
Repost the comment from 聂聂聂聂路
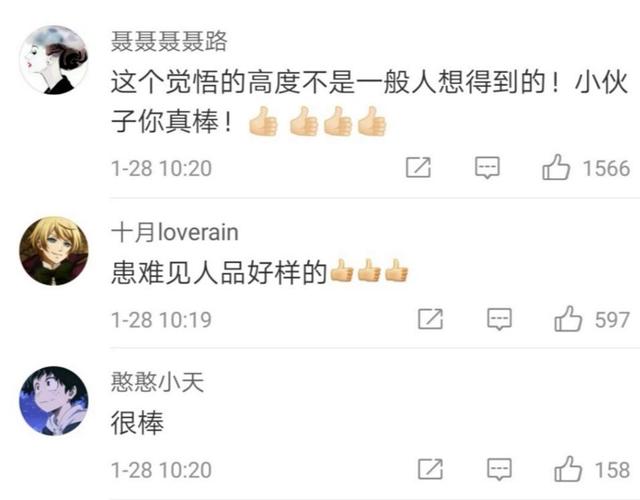tap(418, 167)
